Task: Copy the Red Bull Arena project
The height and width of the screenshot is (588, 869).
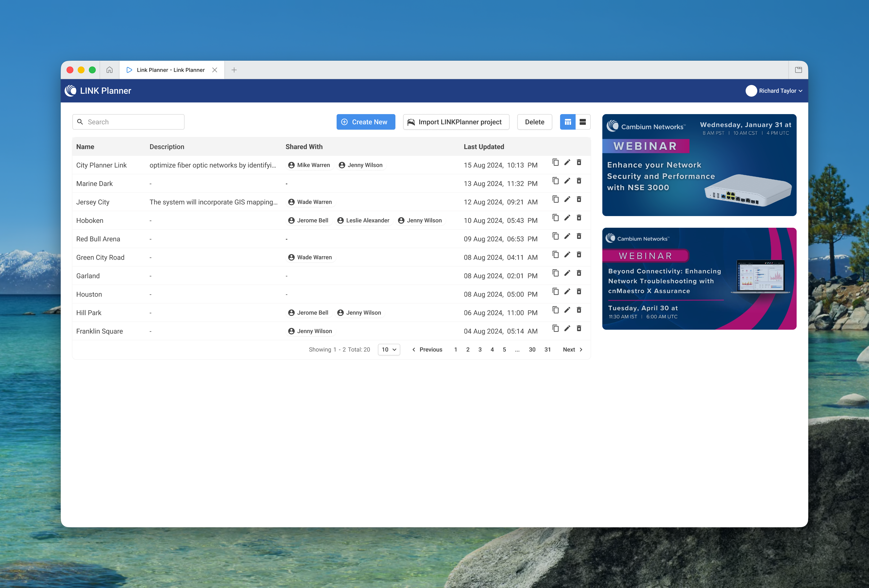Action: (556, 236)
